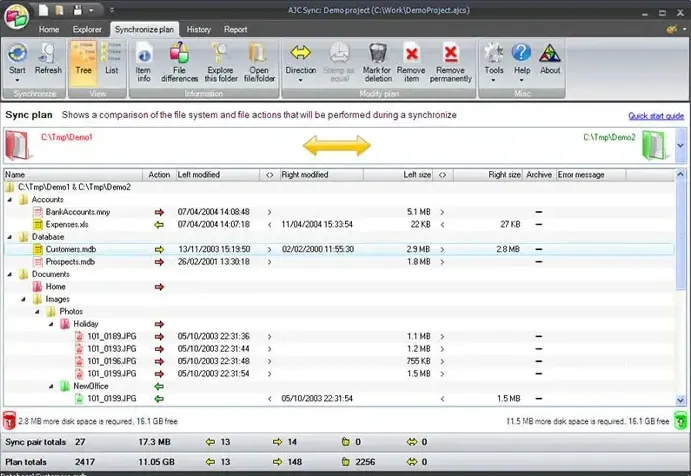Image resolution: width=691 pixels, height=476 pixels.
Task: Open the Help menu
Action: point(521,62)
